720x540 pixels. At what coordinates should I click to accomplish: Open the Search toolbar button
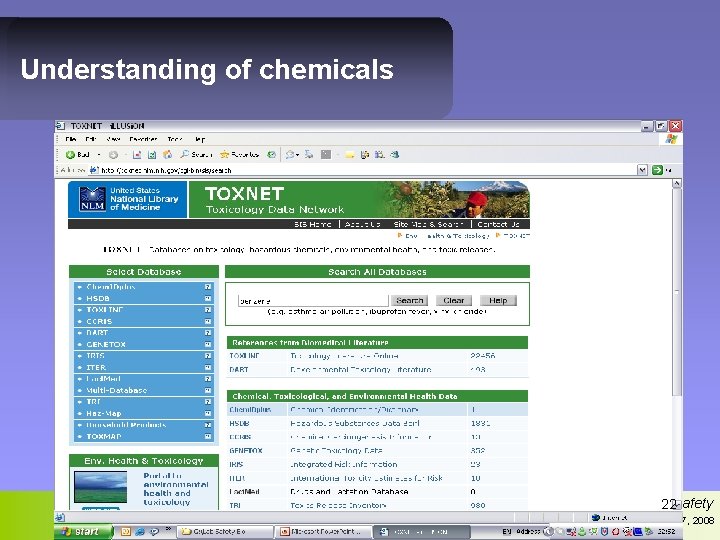(196, 155)
